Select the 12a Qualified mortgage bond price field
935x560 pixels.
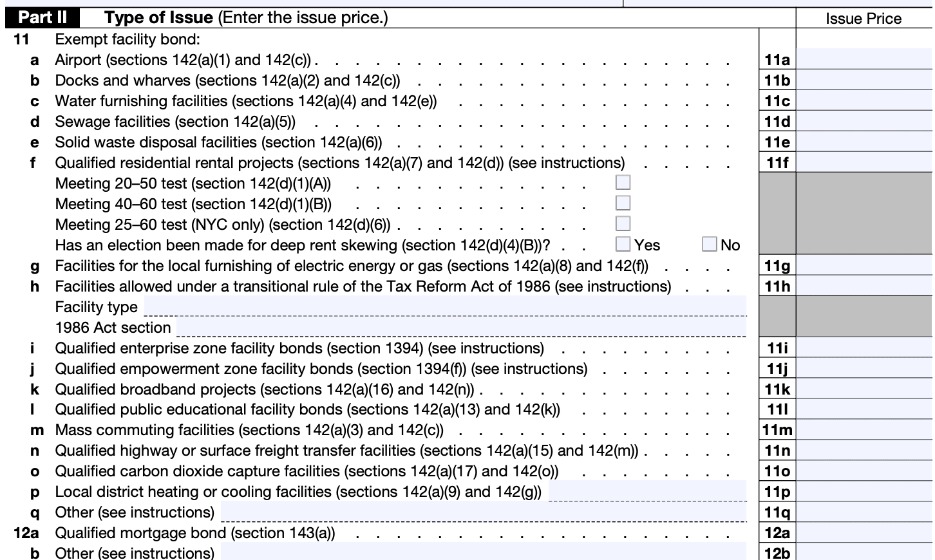[x=864, y=532]
